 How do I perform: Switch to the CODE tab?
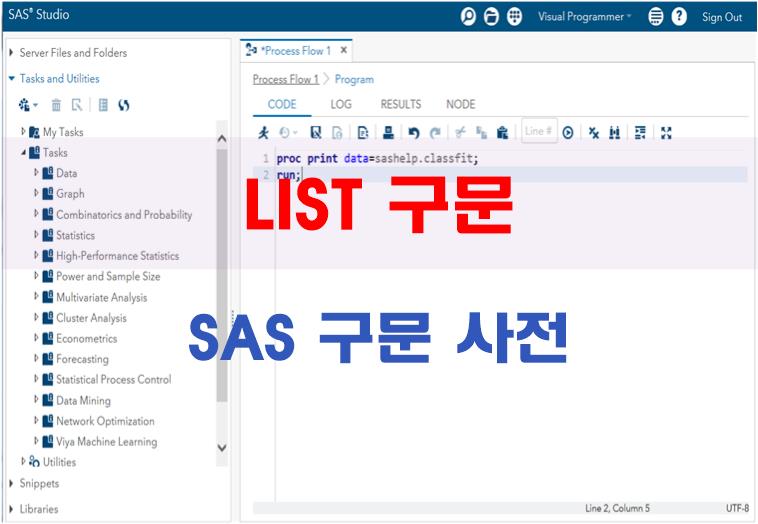(282, 104)
